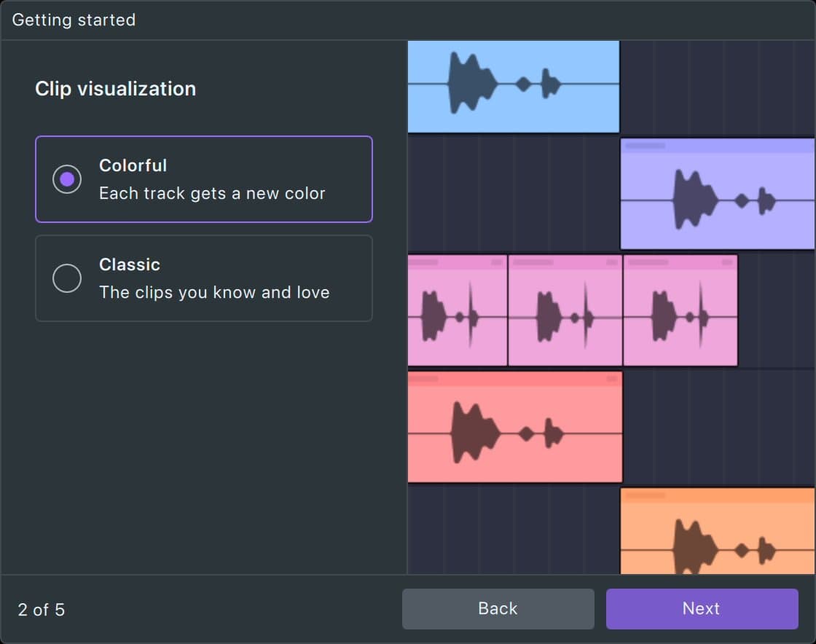
Task: Click the 'Clip visualization' heading
Action: [116, 89]
